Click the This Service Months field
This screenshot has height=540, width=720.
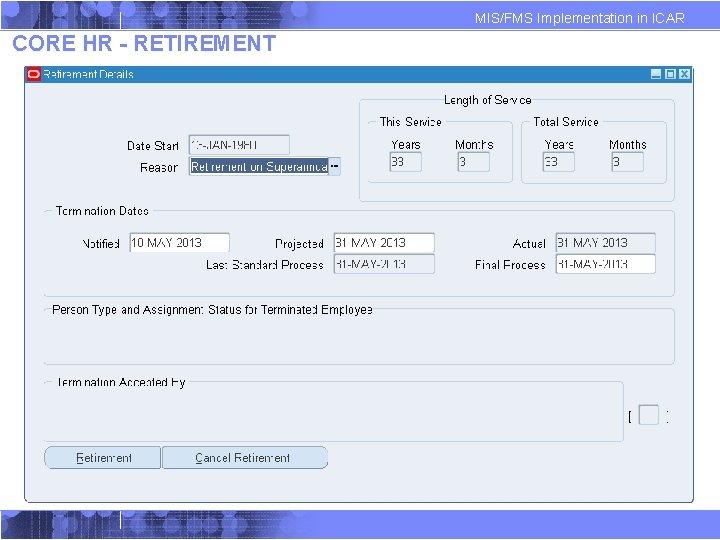coord(473,162)
